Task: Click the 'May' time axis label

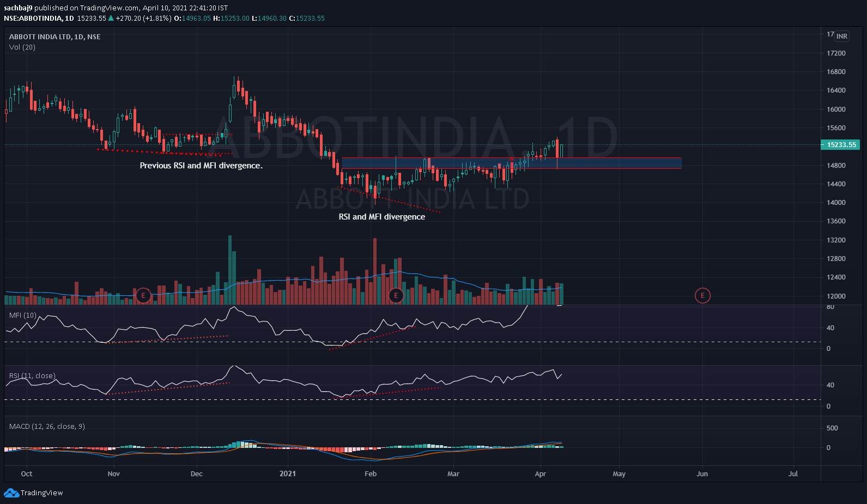Action: click(619, 473)
